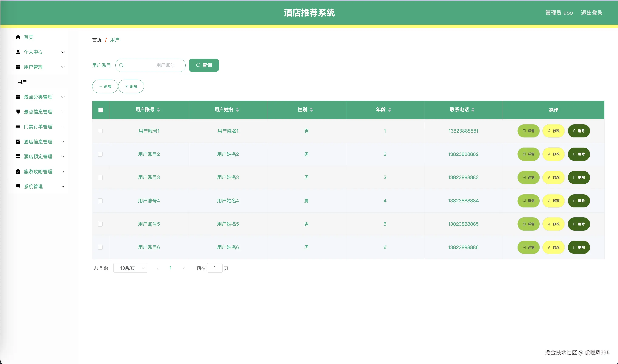Select 用户 in the sidebar menu
618x364 pixels.
tap(22, 82)
